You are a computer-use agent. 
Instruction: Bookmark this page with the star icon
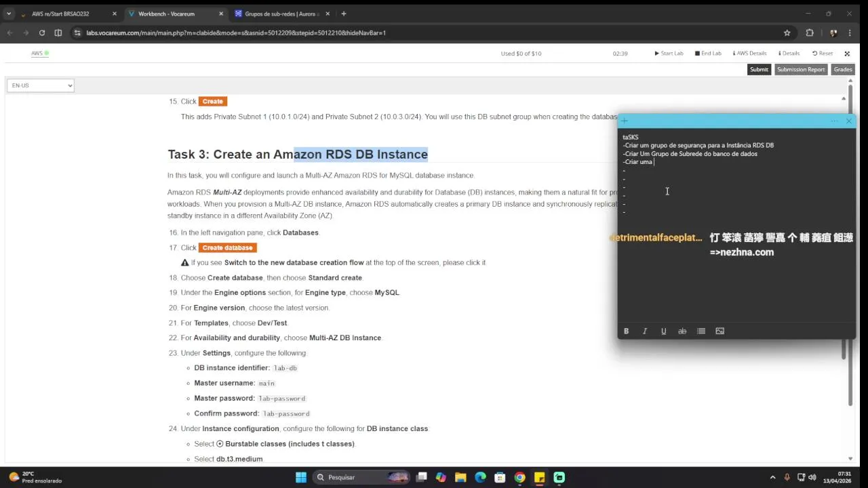click(x=787, y=33)
